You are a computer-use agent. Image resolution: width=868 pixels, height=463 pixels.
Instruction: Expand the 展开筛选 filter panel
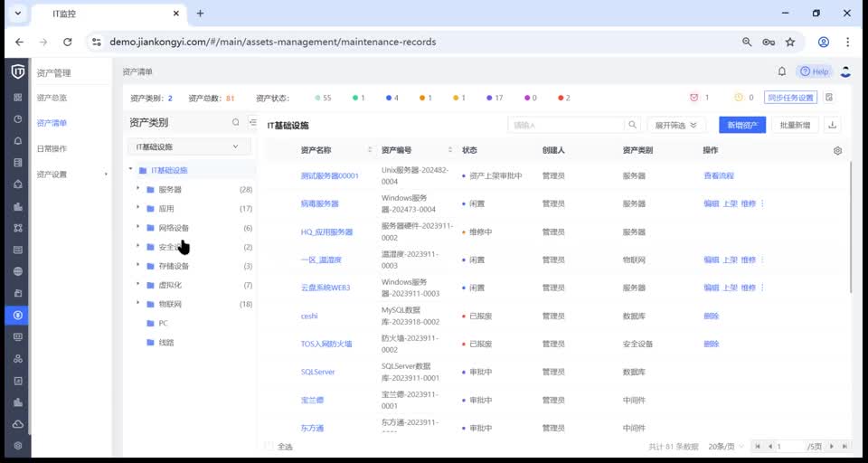(676, 125)
